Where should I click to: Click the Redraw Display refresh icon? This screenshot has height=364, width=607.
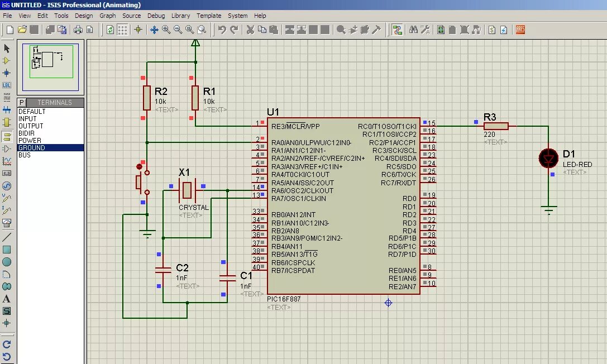point(111,30)
